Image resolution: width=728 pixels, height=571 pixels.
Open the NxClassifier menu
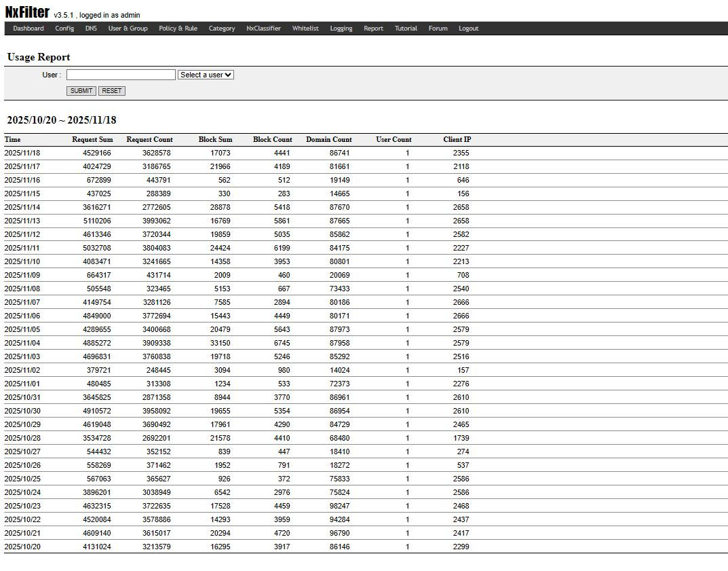[263, 29]
